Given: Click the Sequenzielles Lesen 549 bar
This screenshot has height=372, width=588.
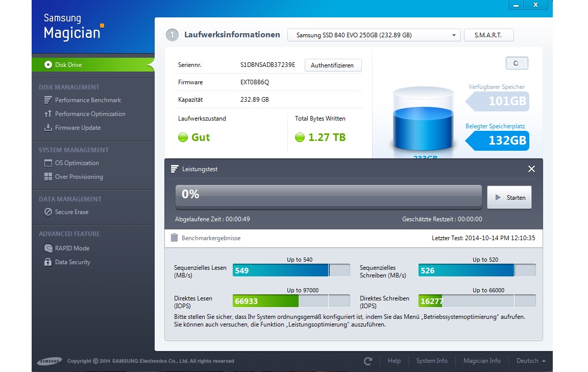Looking at the screenshot, I should point(291,270).
